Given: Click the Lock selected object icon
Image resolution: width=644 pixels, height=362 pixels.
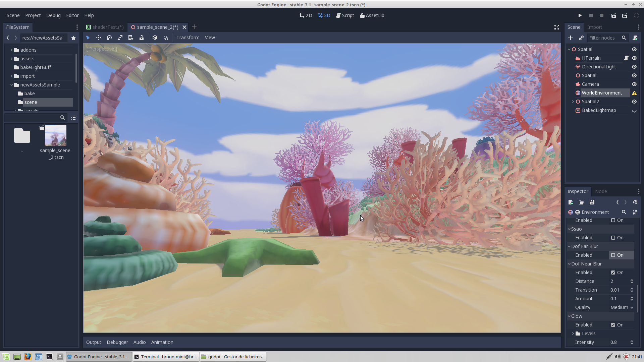Looking at the screenshot, I should [142, 38].
